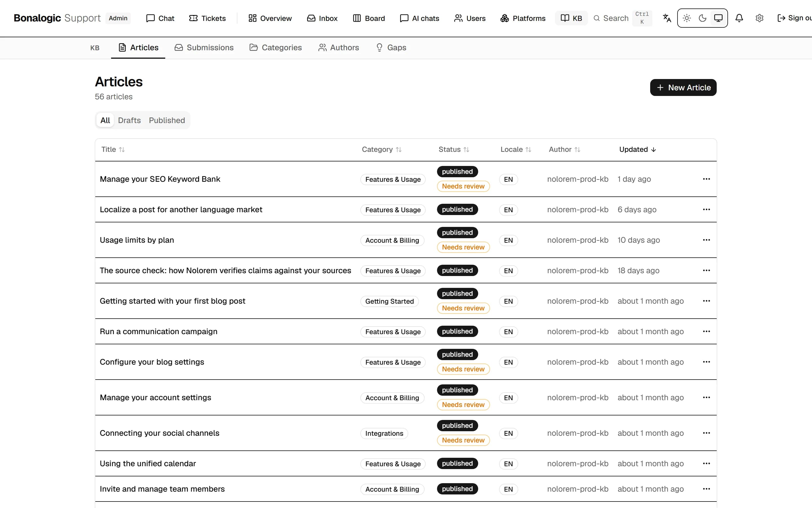The height and width of the screenshot is (508, 812).
Task: Toggle Updated column sort direction
Action: (x=637, y=150)
